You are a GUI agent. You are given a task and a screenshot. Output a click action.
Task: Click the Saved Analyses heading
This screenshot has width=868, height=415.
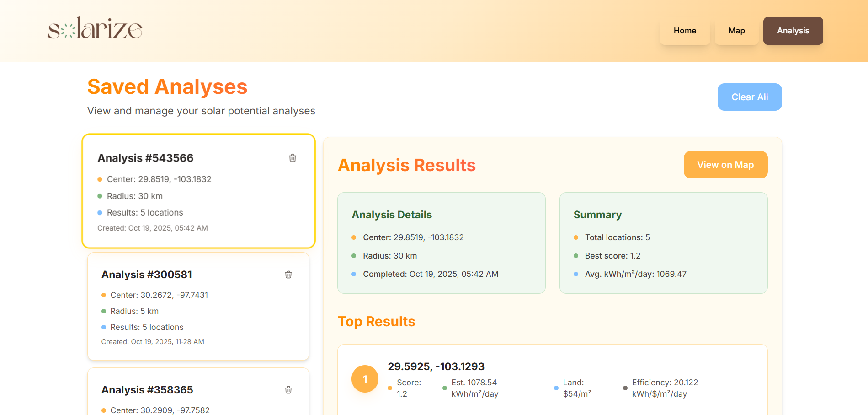(167, 87)
